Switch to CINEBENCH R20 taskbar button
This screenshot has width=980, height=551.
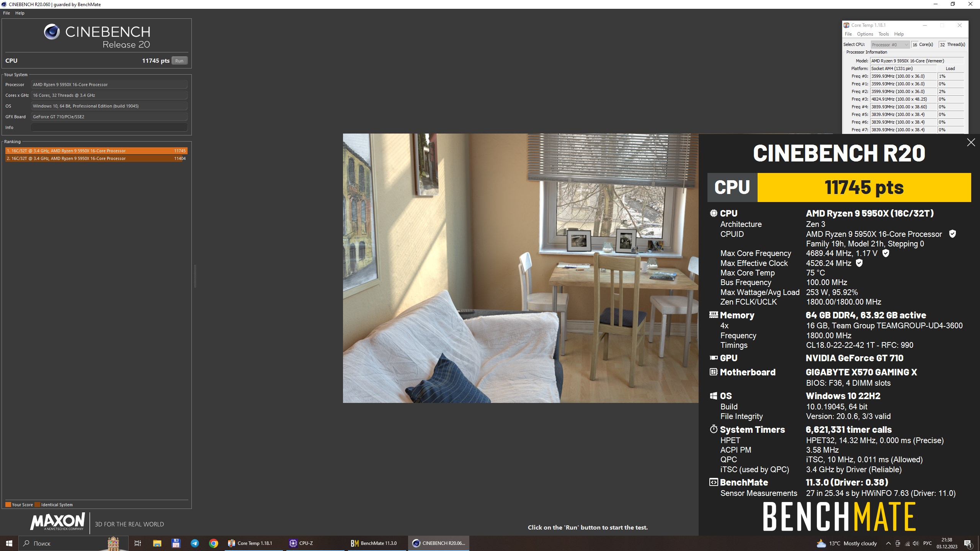439,543
